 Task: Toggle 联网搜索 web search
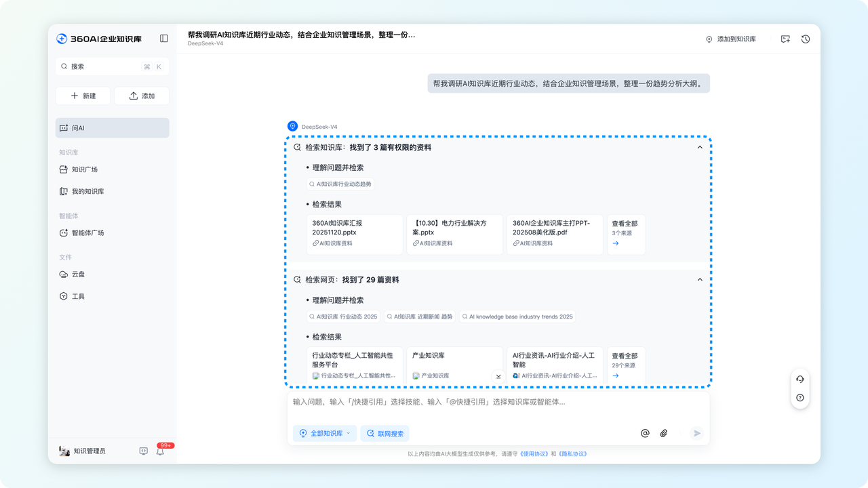(x=384, y=433)
